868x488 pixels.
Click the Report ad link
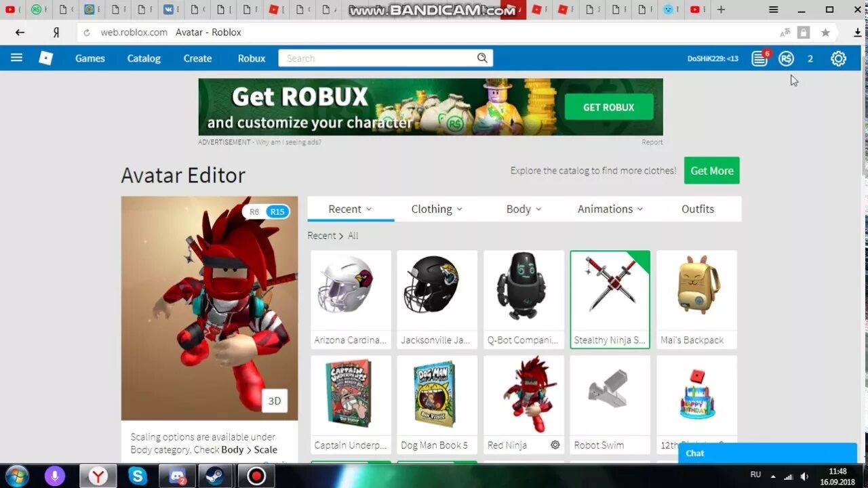652,142
